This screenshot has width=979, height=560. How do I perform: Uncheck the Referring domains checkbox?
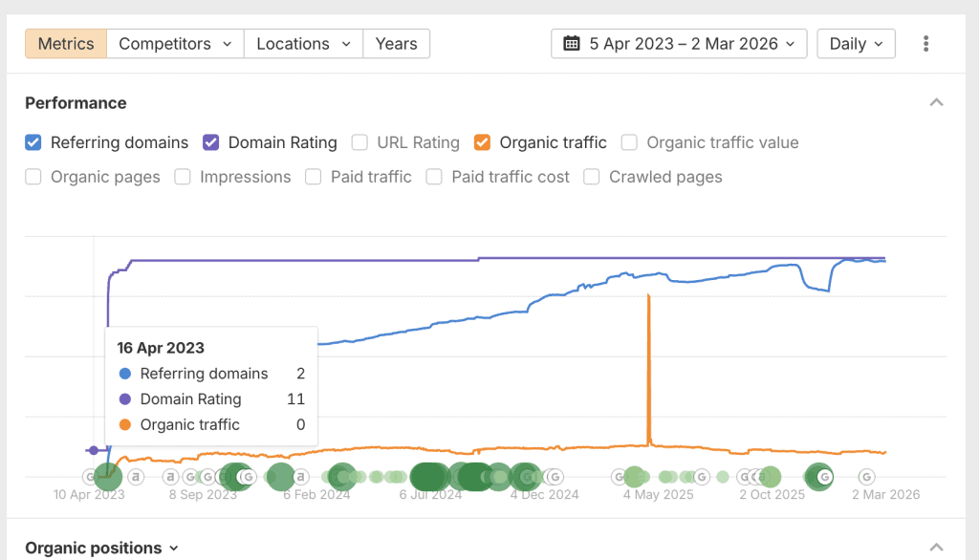[33, 142]
